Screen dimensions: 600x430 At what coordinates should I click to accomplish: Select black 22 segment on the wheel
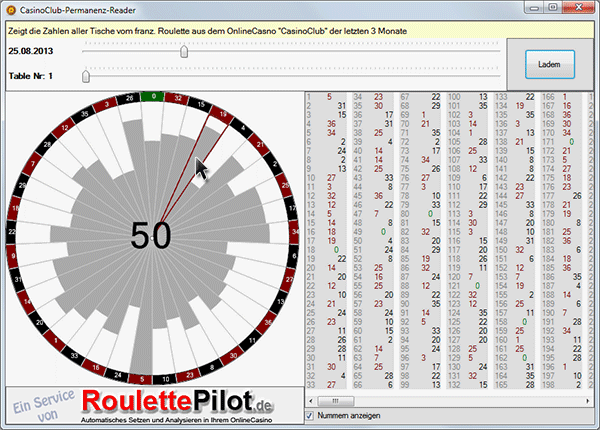pos(12,232)
